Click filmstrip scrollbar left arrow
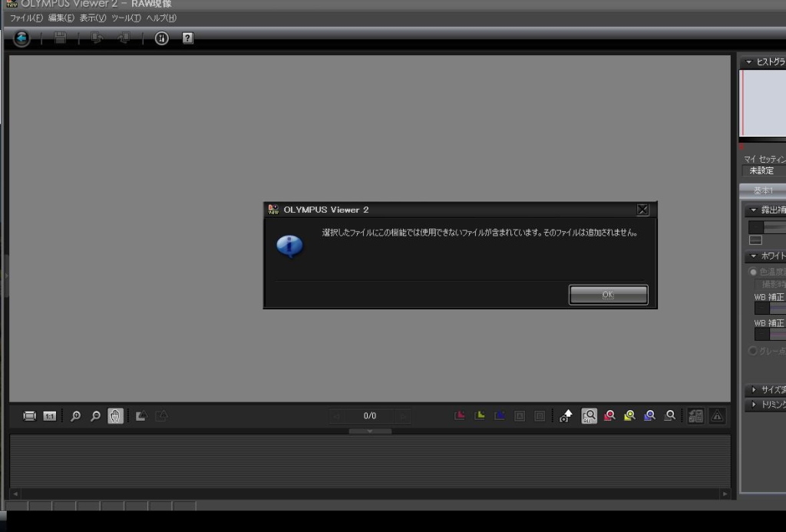Screen dimensions: 786x532 15,494
